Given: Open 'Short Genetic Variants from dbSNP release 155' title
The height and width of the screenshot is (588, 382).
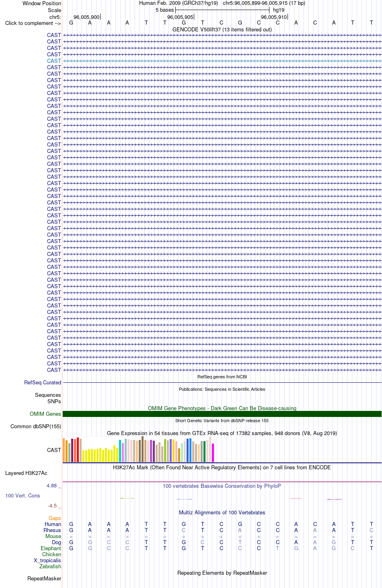Looking at the screenshot, I should pos(222,421).
